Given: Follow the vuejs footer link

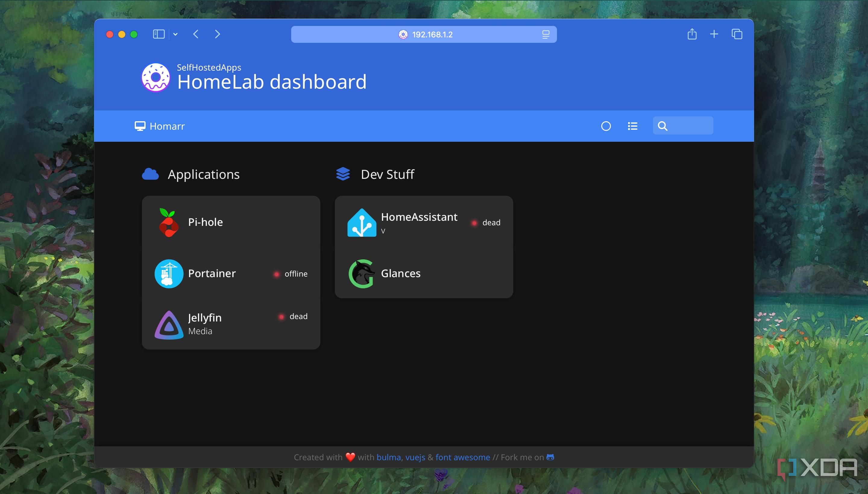Looking at the screenshot, I should (x=415, y=457).
